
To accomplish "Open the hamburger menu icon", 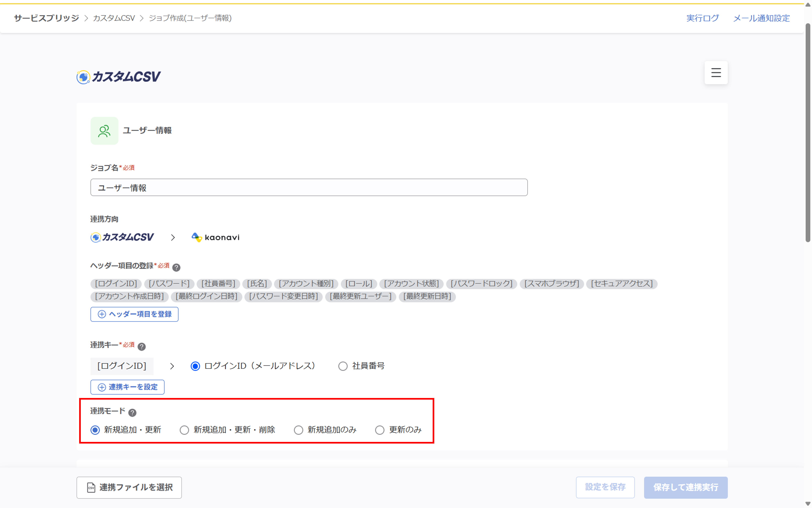I will tap(716, 73).
